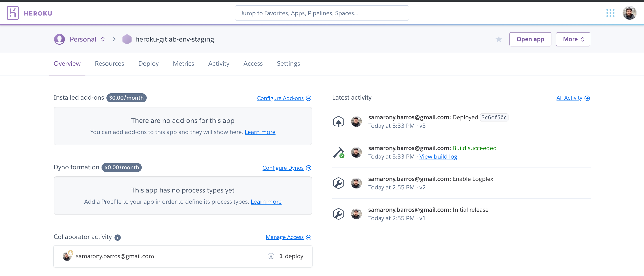
Task: Open user account avatar menu
Action: pos(629,13)
